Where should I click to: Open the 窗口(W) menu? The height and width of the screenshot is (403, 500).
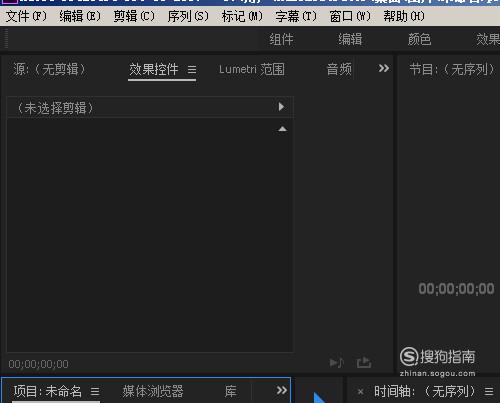(350, 16)
